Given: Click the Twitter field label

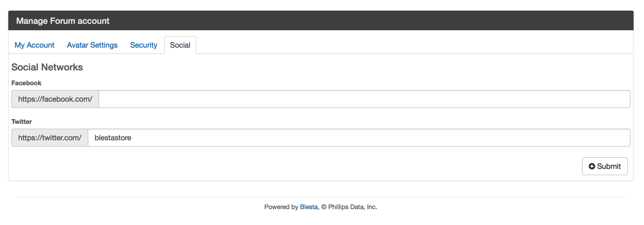Looking at the screenshot, I should tap(22, 122).
